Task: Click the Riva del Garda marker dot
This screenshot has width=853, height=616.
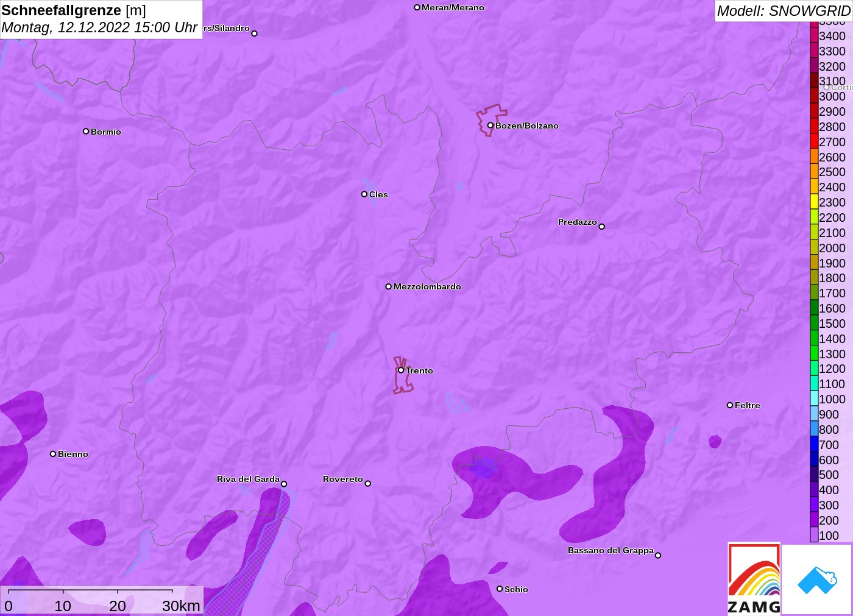Action: click(x=284, y=484)
